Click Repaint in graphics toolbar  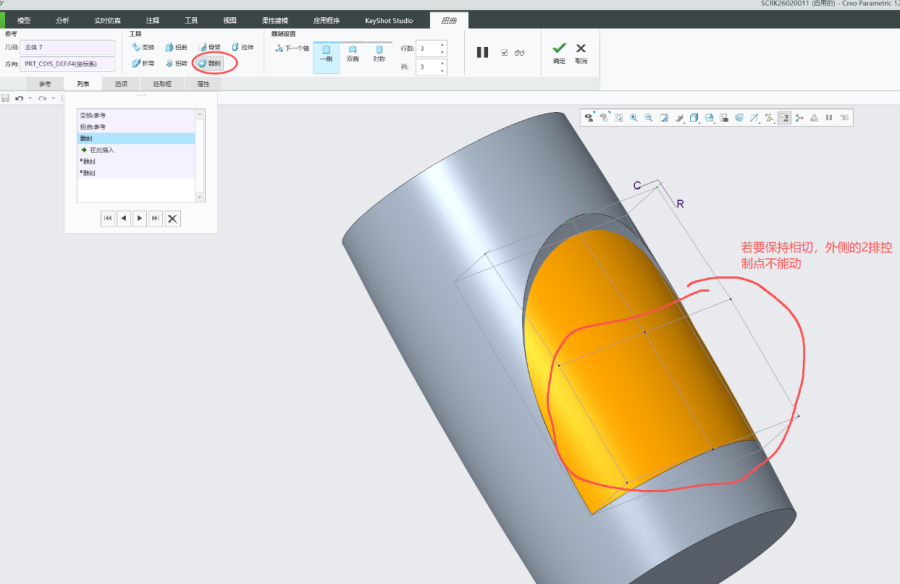point(664,118)
